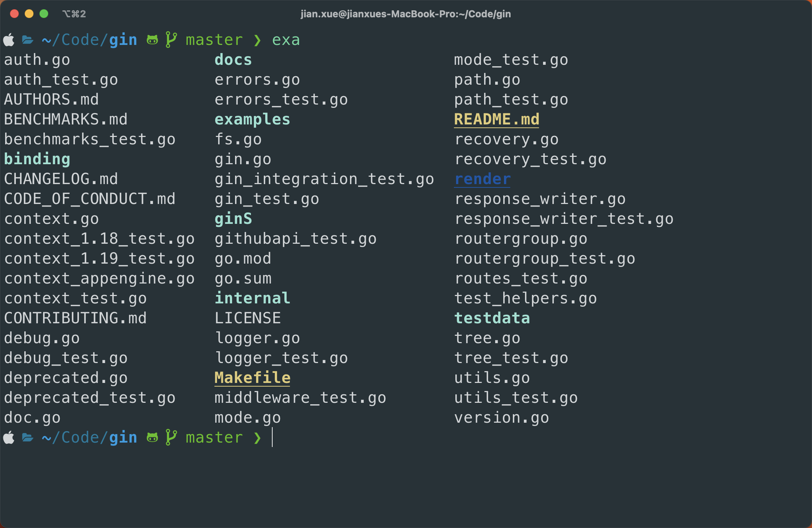Viewport: 812px width, 528px height.
Task: Click the examples directory name
Action: pyautogui.click(x=252, y=119)
